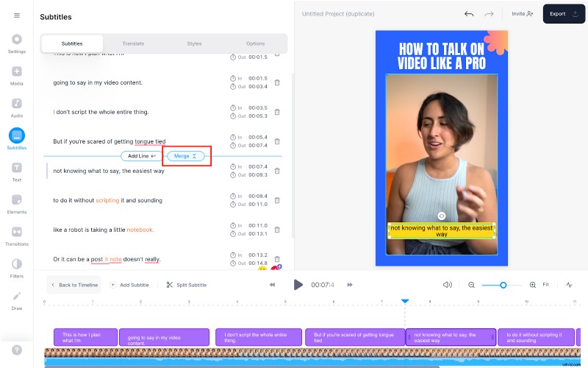Image resolution: width=588 pixels, height=368 pixels.
Task: Select timeline clip 'But if you're scared of getting tongue tied'
Action: 355,337
